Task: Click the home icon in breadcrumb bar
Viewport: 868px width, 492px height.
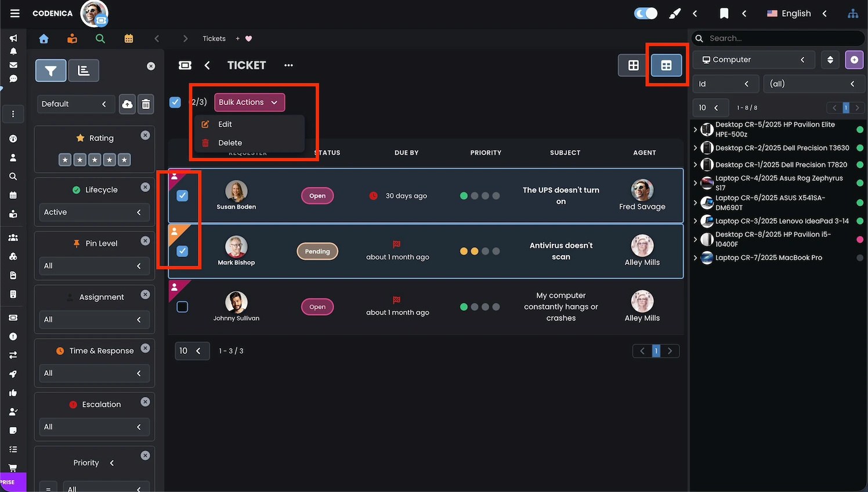Action: 44,39
